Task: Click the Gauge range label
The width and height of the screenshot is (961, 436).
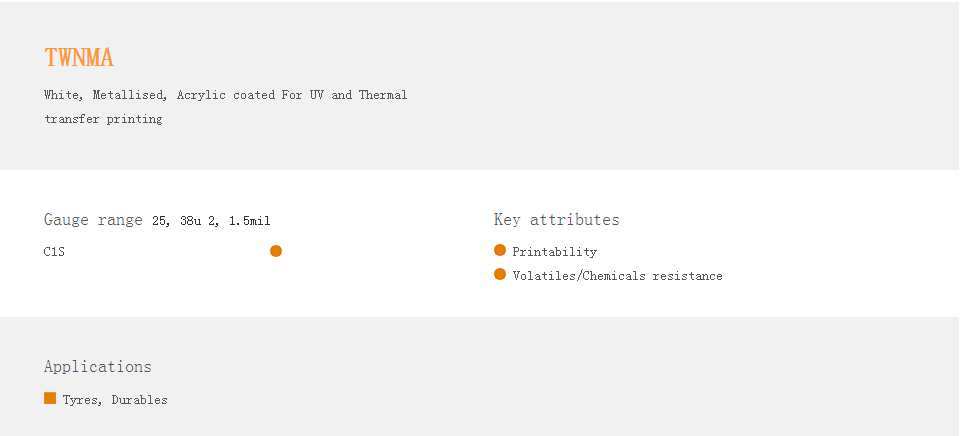Action: (93, 220)
